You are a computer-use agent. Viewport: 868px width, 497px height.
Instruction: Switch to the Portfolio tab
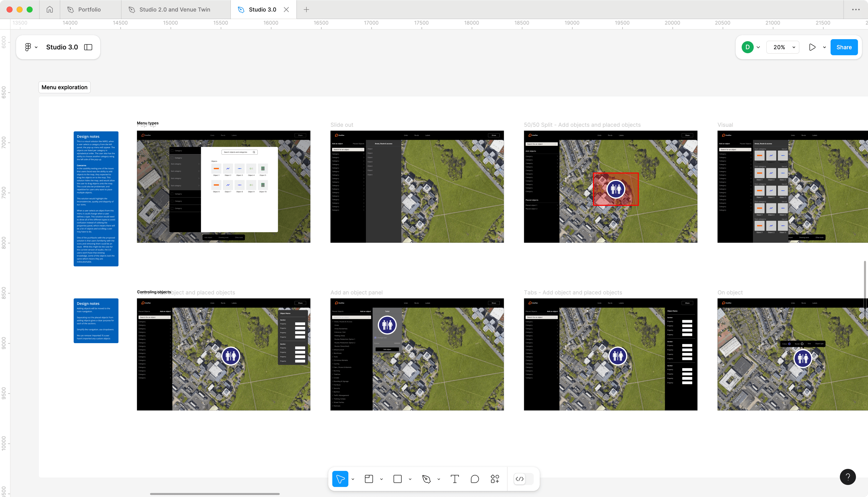tap(89, 10)
